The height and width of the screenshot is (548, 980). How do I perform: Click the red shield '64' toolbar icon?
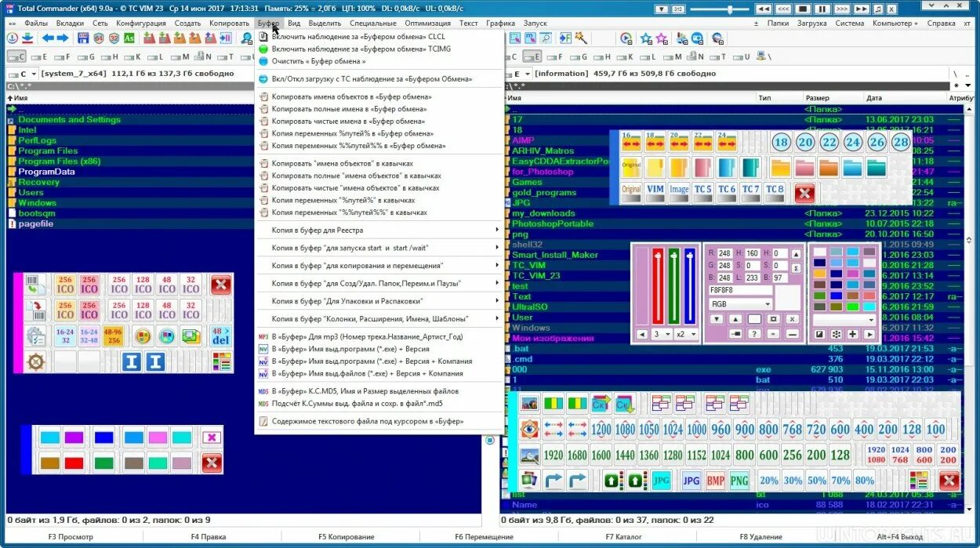(x=99, y=38)
